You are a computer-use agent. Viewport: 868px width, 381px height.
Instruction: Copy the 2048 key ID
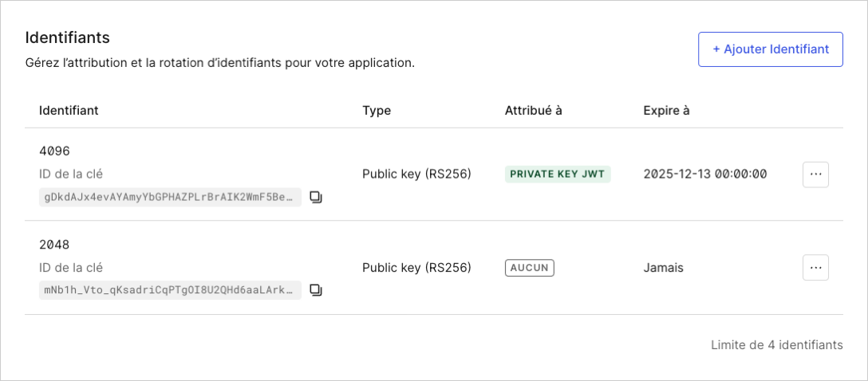(x=316, y=290)
